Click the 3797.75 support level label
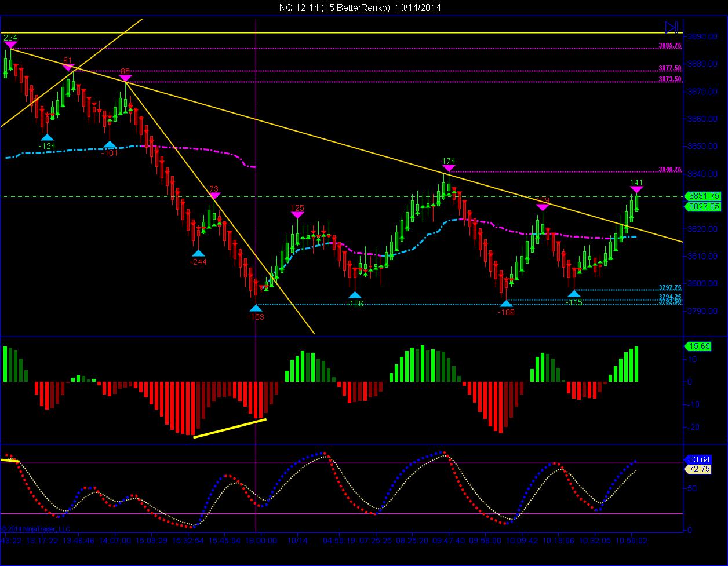 670,287
